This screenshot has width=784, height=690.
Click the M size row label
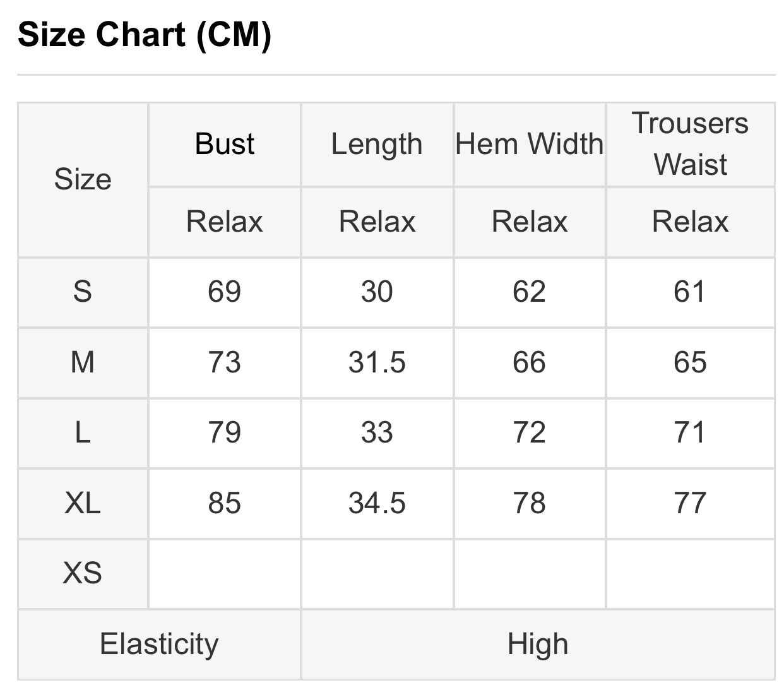tap(83, 362)
